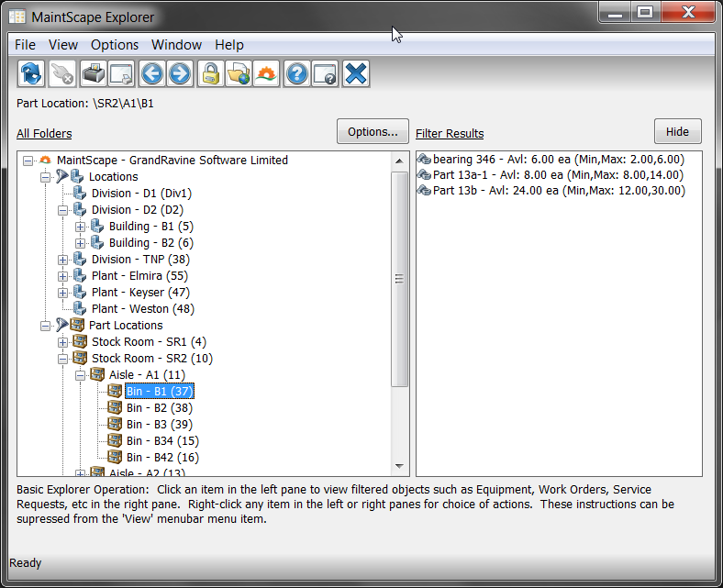This screenshot has width=723, height=588.
Task: Select the Division - D1 (Div1) row
Action: click(x=141, y=193)
